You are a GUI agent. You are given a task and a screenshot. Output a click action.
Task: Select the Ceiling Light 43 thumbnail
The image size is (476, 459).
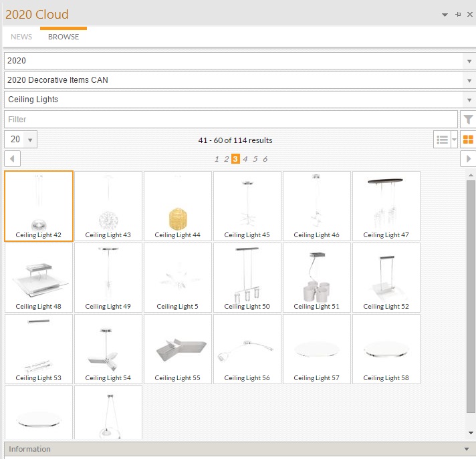click(108, 206)
